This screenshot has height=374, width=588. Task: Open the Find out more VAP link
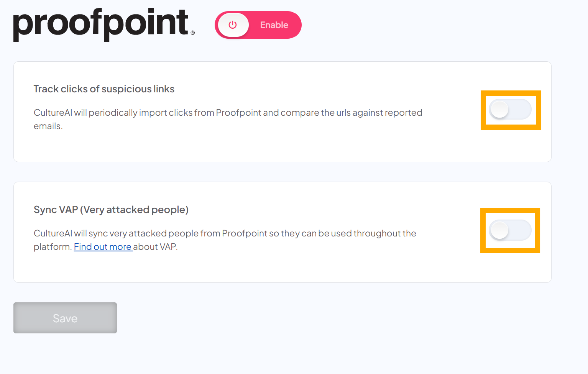103,246
